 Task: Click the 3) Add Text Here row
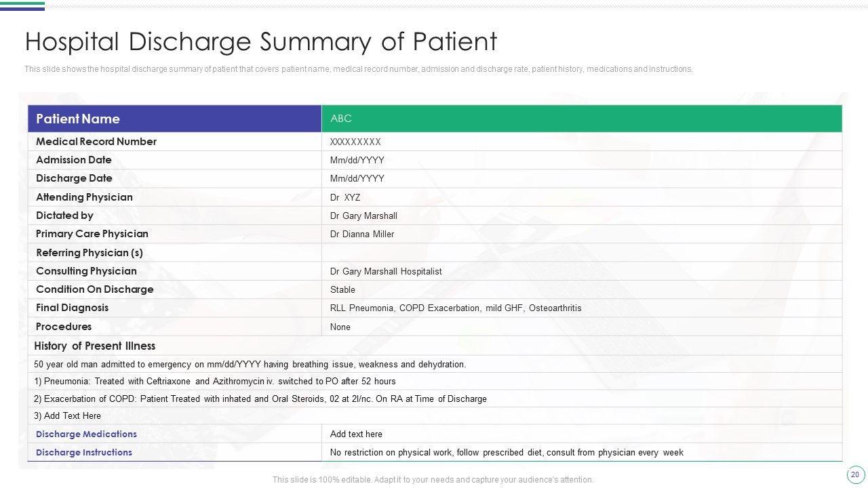(x=68, y=416)
